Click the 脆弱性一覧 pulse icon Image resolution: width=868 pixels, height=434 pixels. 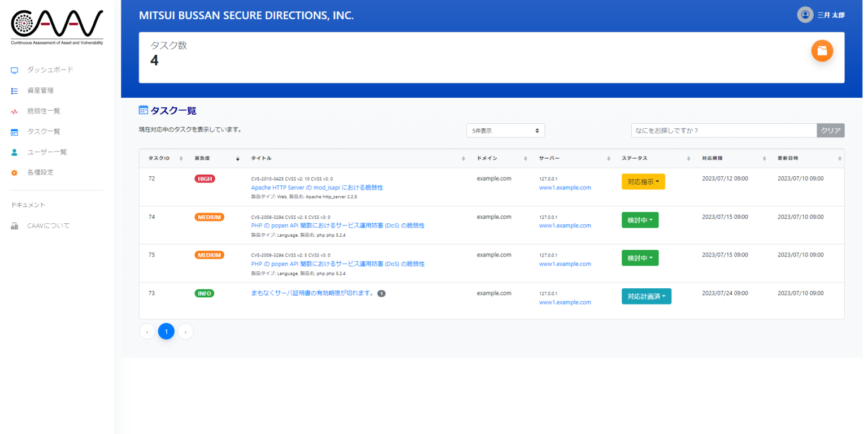[x=15, y=111]
